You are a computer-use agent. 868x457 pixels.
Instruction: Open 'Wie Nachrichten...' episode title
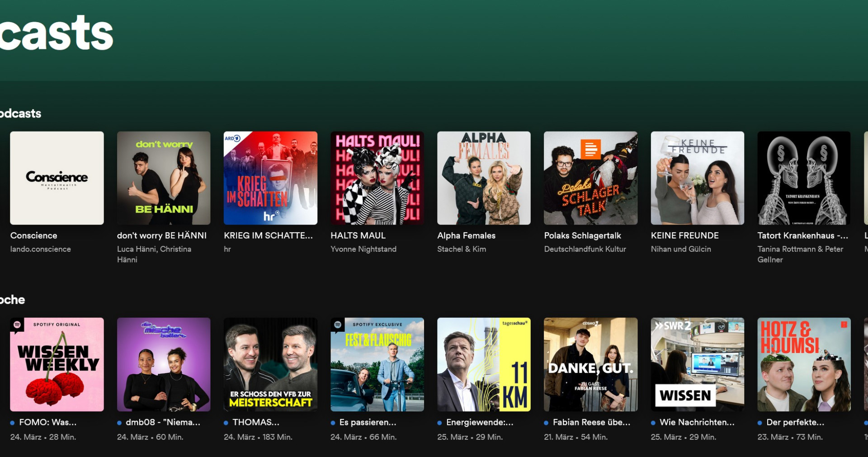[x=697, y=422]
